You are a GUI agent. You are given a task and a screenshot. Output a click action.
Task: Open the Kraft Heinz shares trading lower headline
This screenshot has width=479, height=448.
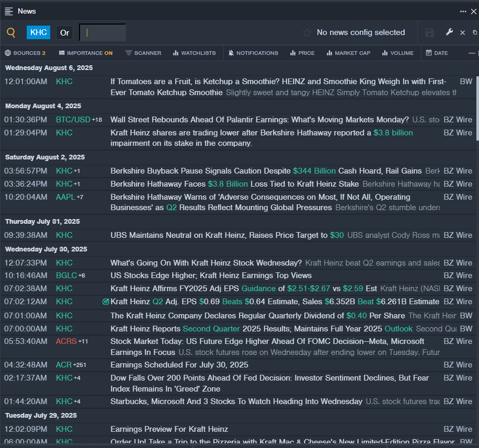[261, 138]
